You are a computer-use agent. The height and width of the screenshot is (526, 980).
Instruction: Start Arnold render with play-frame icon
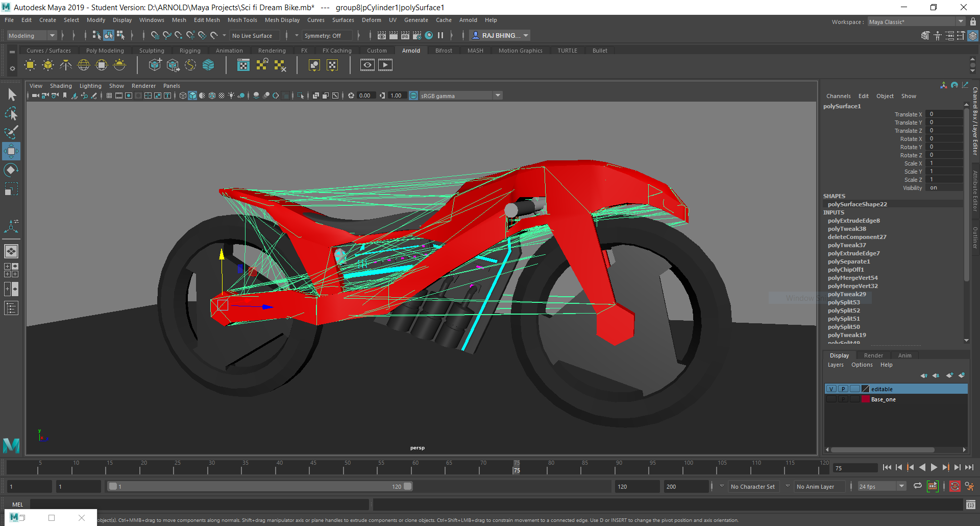(385, 65)
